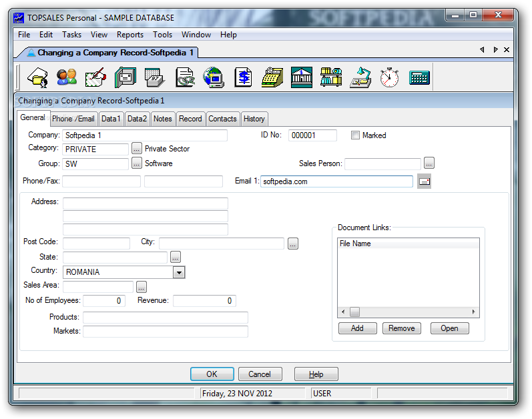Click Remove in Document Links
The image size is (532, 419).
pyautogui.click(x=402, y=328)
